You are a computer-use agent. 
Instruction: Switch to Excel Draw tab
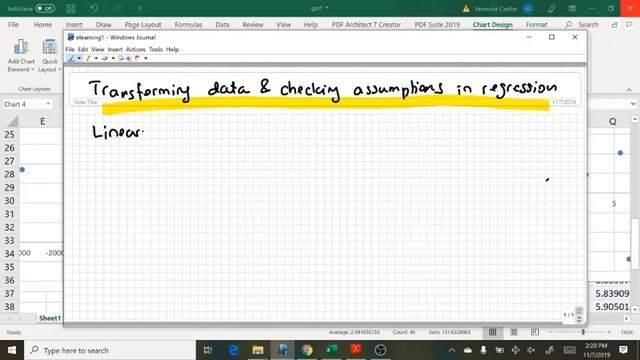[x=103, y=24]
